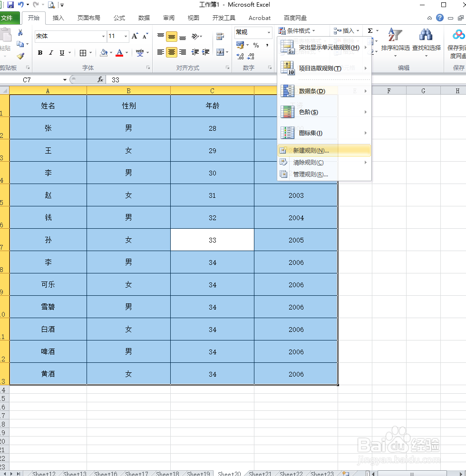This screenshot has width=466, height=476.
Task: Apply Percent number style
Action: point(256,45)
